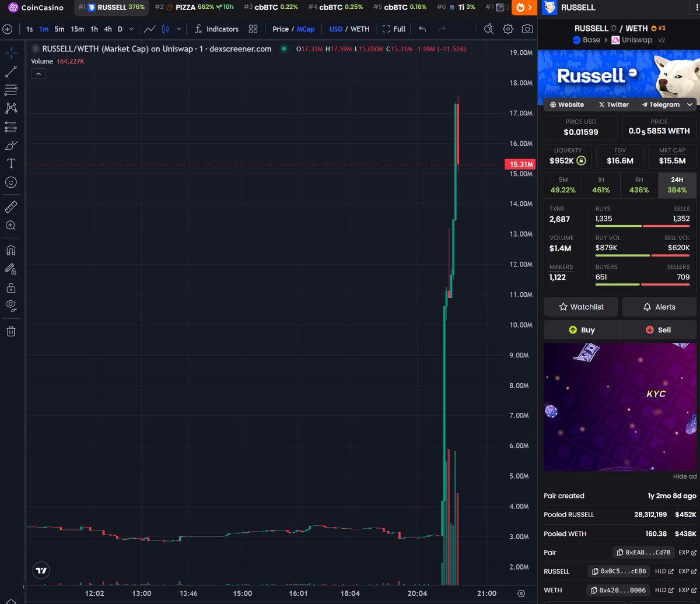Choose the patterns drawing tool
Image resolution: width=700 pixels, height=604 pixels.
click(x=11, y=108)
